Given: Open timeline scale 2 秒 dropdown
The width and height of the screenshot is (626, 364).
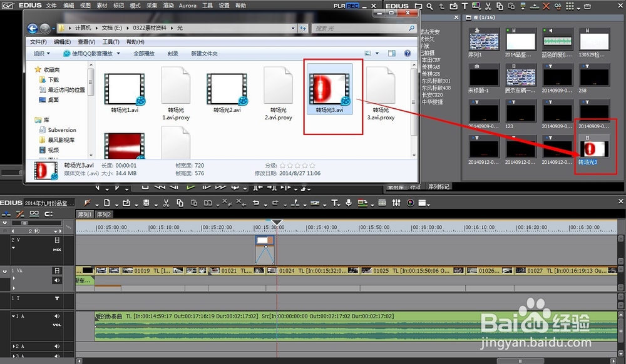Looking at the screenshot, I should tap(56, 231).
